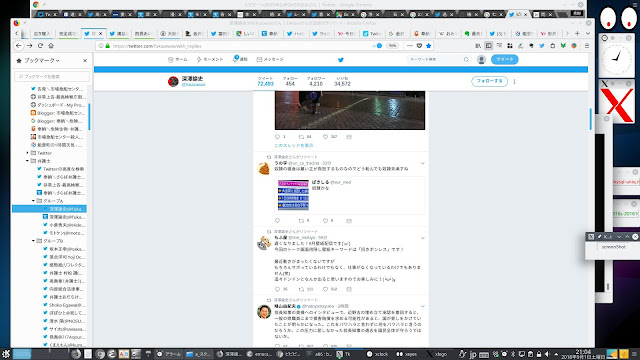Open the いいね 34,572 count tab
Screen dimensions: 640x360
click(x=342, y=81)
